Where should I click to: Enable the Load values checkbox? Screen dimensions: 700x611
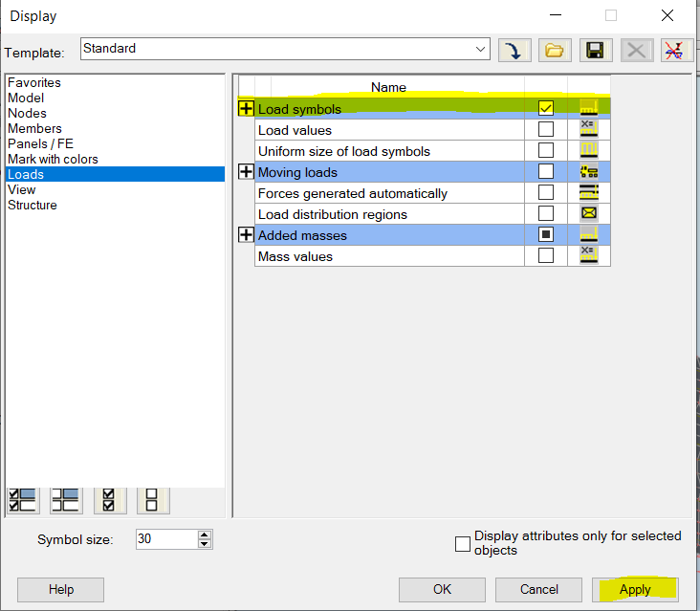pos(545,129)
